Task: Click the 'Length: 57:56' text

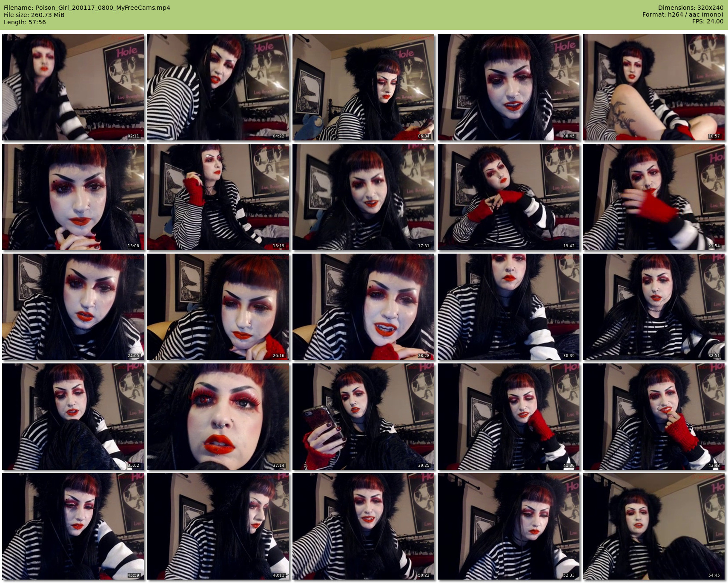Action: click(25, 22)
